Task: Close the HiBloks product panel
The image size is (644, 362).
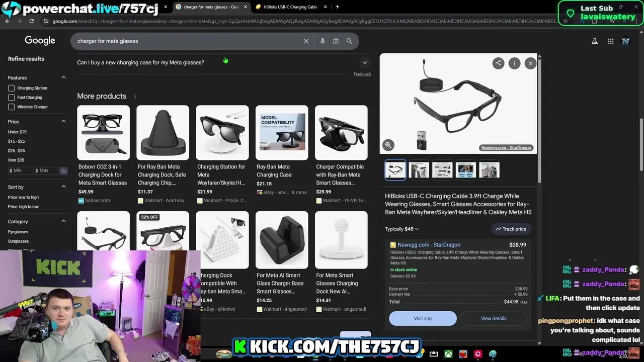Action: [x=530, y=63]
